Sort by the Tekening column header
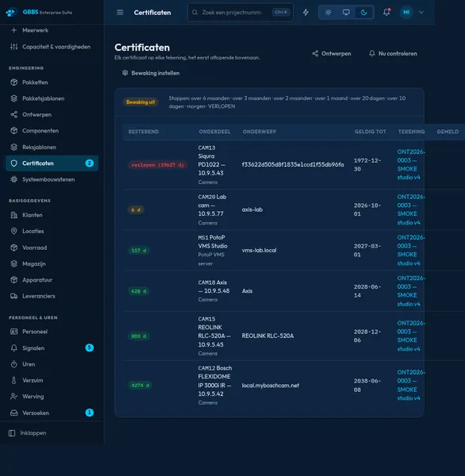Viewport: 465px width, 476px height. click(412, 132)
